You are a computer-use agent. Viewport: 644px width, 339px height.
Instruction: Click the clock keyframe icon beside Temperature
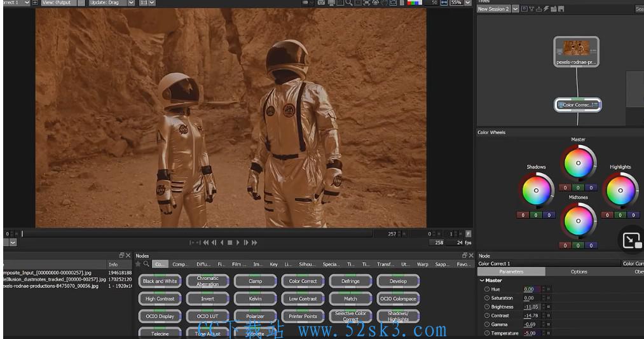(x=487, y=333)
